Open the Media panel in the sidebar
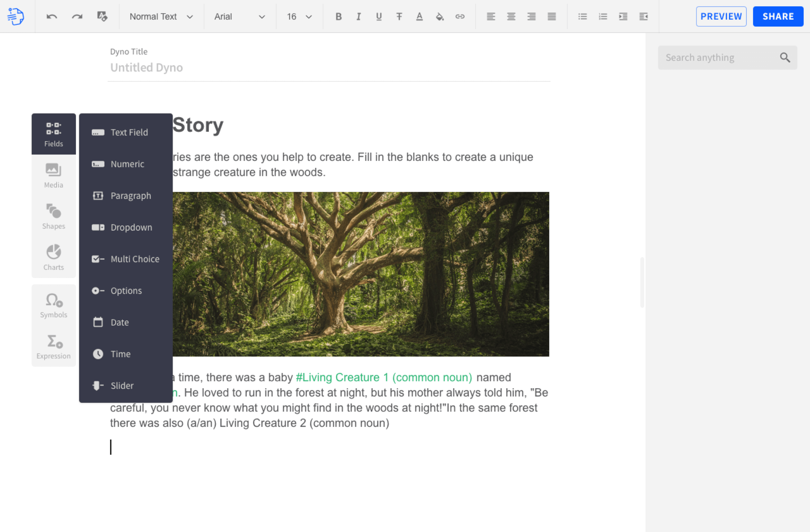Screen dimensions: 810x532 point(53,175)
